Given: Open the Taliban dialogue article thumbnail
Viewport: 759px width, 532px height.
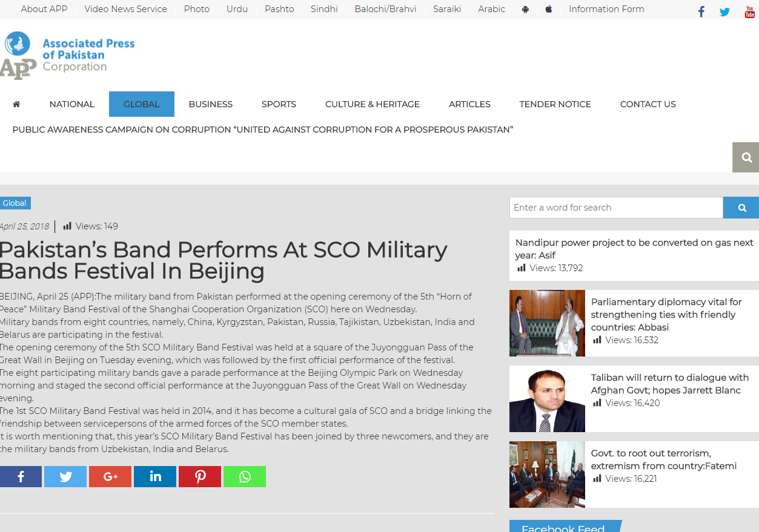Looking at the screenshot, I should coord(547,399).
